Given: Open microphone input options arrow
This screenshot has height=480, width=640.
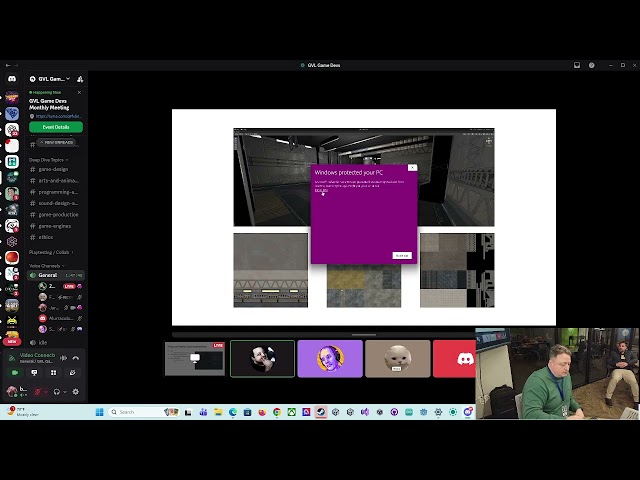Looking at the screenshot, I should (46, 392).
